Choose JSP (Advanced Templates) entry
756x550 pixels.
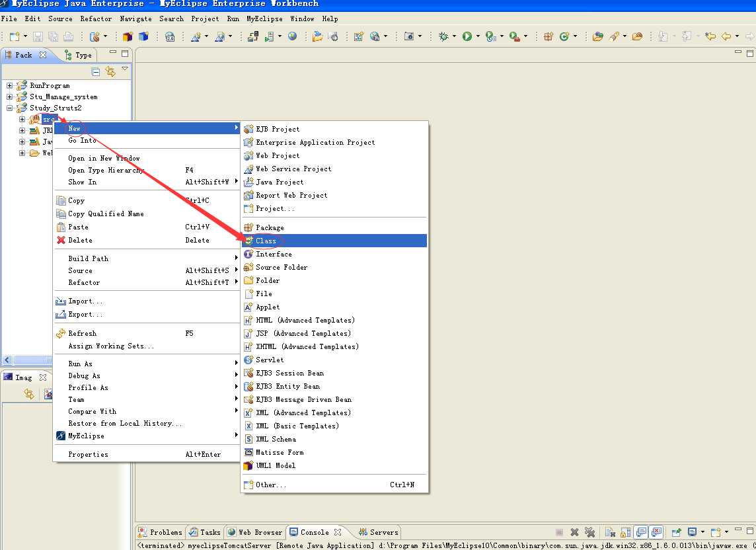coord(334,333)
